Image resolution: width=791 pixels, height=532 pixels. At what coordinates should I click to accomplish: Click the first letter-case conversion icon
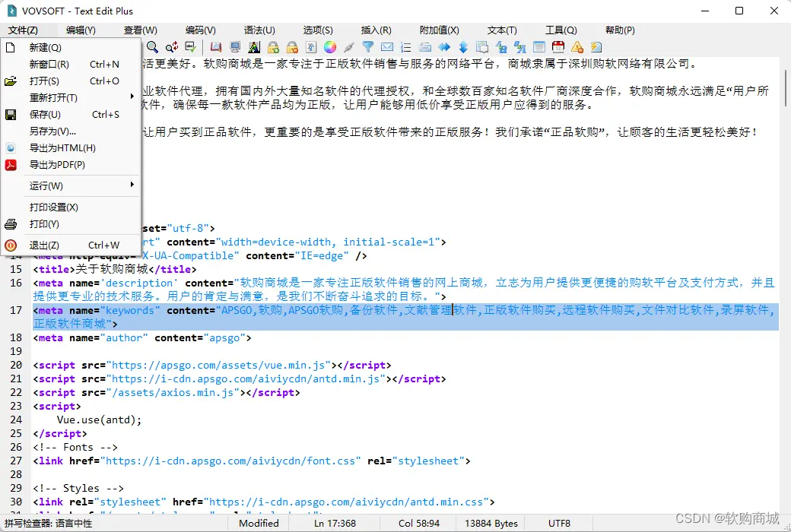tap(501, 47)
